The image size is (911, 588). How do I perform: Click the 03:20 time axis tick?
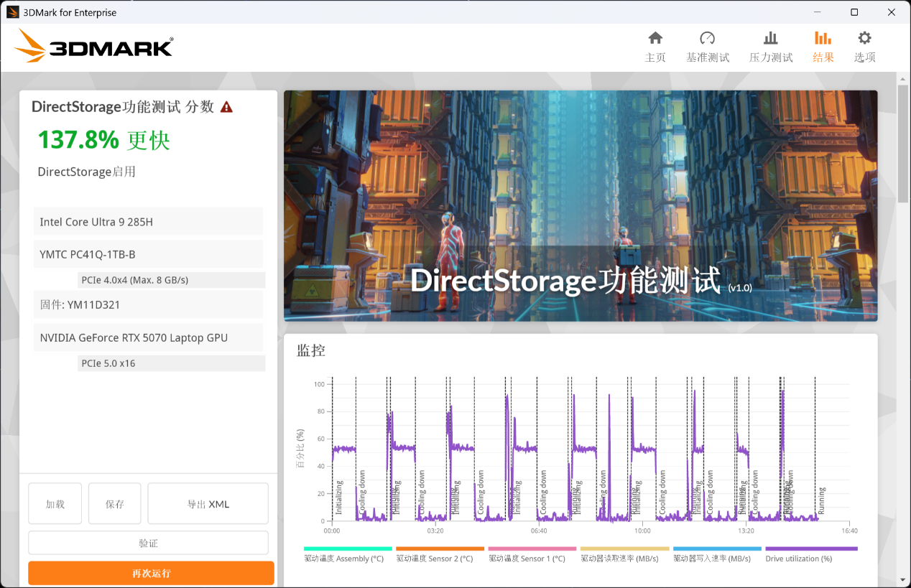[435, 531]
